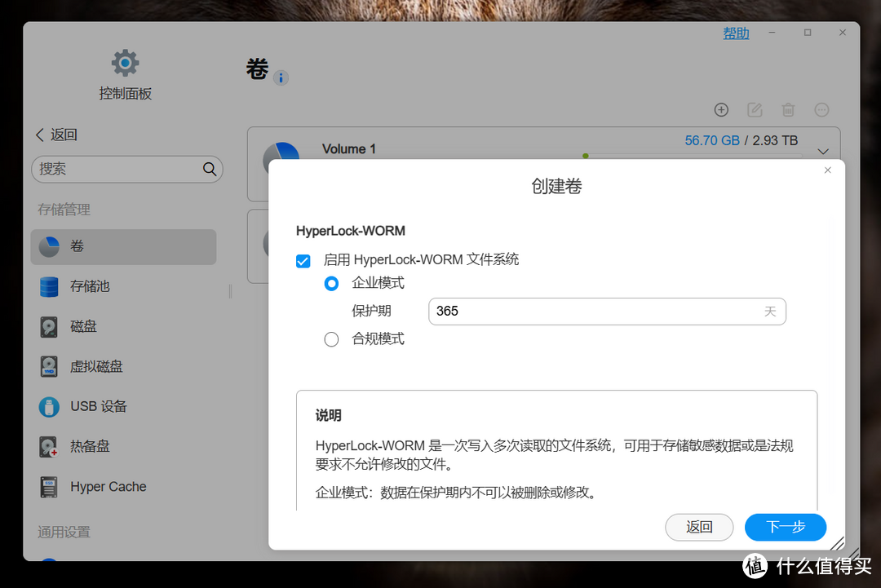Open the Hyper Cache panel icon
This screenshot has height=588, width=881.
49,487
